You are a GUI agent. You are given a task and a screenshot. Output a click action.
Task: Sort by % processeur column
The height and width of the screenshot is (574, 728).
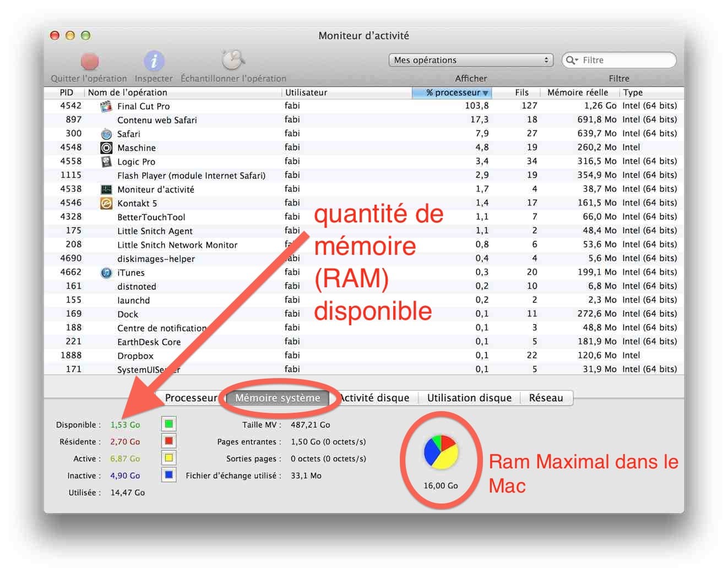452,92
